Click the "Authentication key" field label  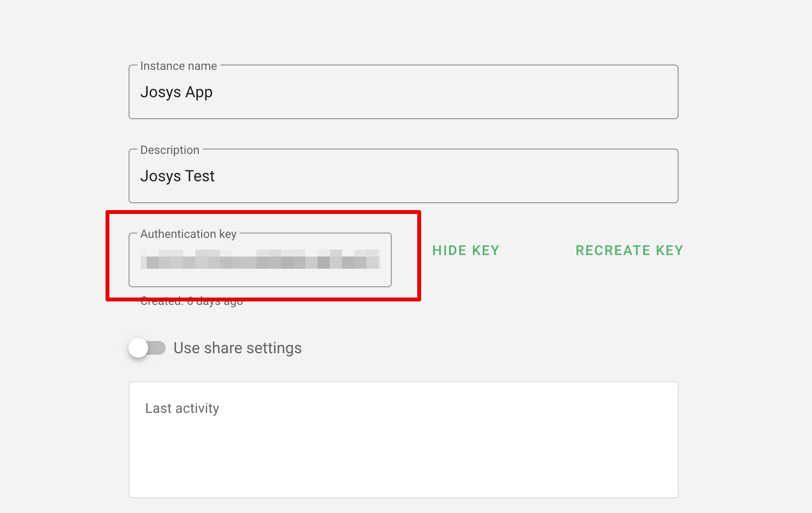[188, 234]
